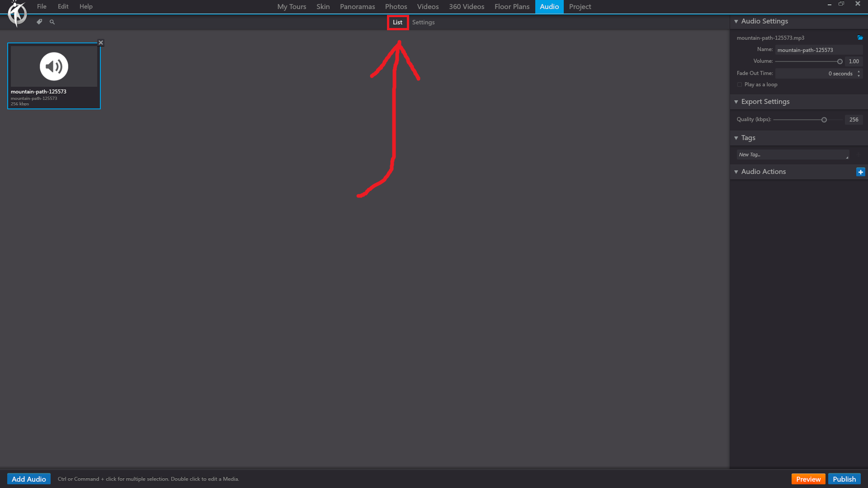Click the Preview button
The height and width of the screenshot is (488, 868).
coord(808,479)
